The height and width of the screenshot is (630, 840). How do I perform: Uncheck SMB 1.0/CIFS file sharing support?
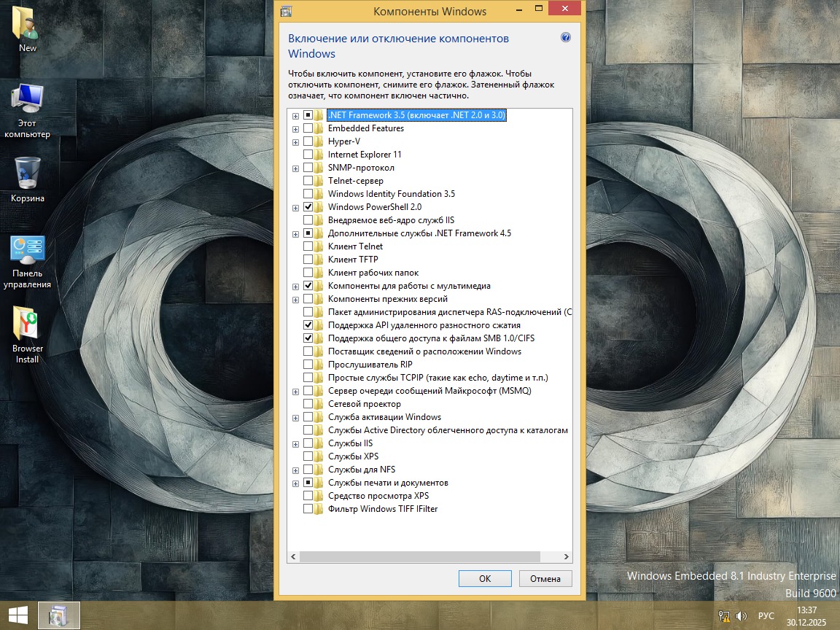(308, 338)
